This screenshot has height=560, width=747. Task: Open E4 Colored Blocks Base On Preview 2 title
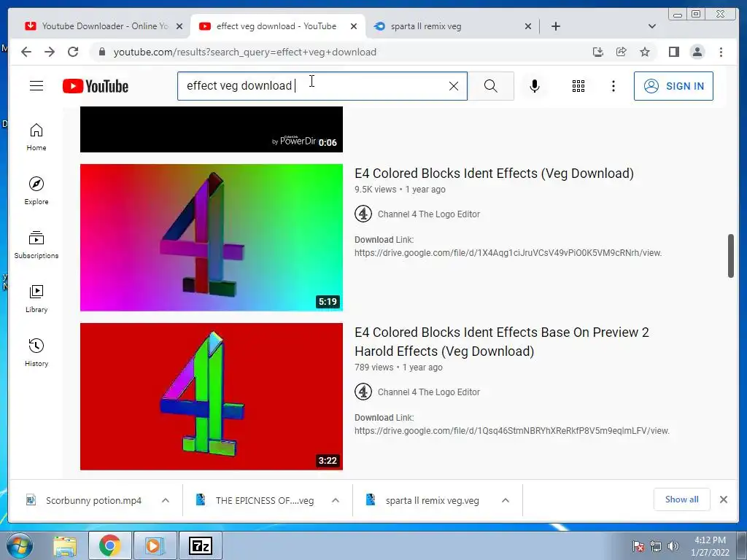[x=502, y=341]
